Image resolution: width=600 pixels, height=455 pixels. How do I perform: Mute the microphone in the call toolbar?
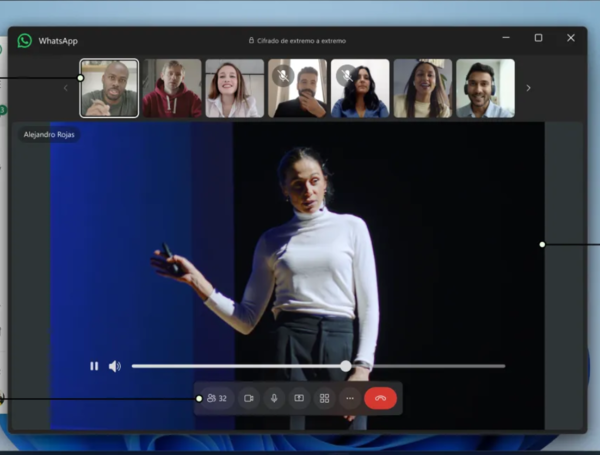click(x=274, y=398)
